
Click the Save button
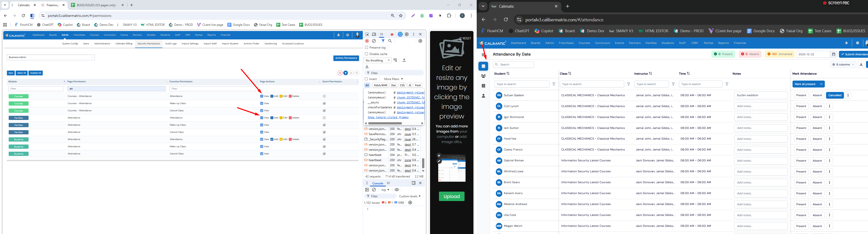[11, 73]
